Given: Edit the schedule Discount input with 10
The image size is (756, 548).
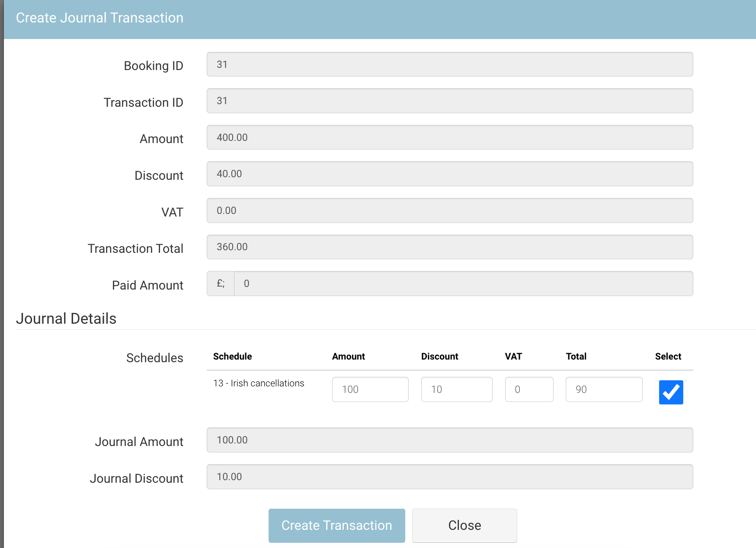Looking at the screenshot, I should click(x=456, y=389).
